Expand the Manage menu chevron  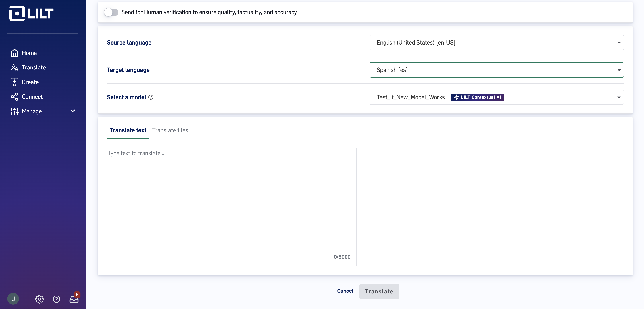click(73, 111)
